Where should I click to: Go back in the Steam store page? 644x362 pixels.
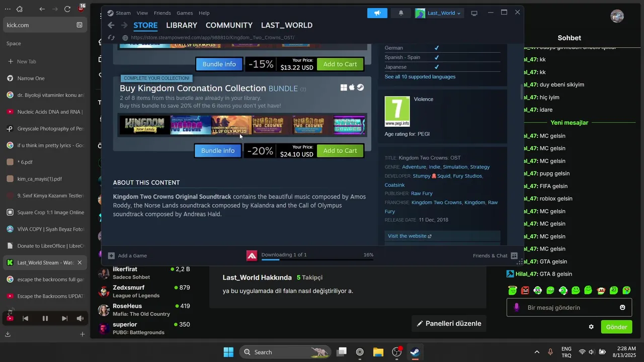111,25
